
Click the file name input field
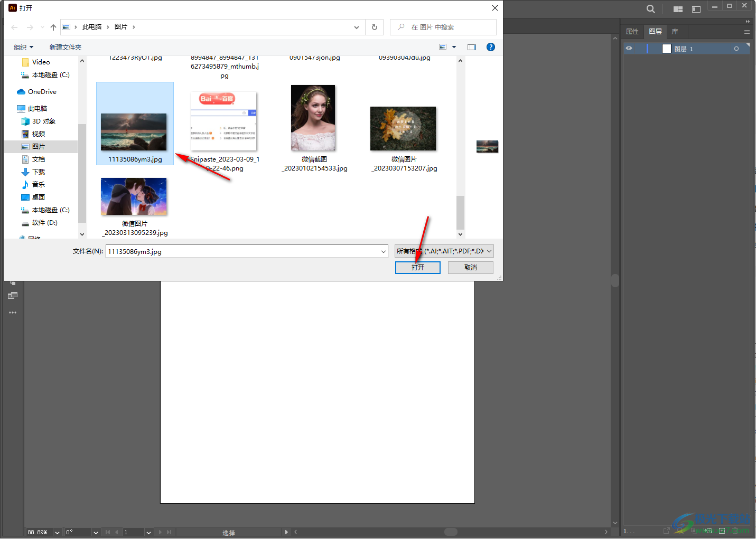point(243,252)
